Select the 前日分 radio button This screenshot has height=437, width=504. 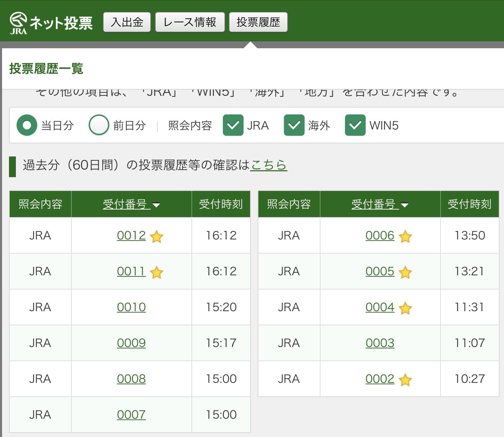[x=99, y=125]
